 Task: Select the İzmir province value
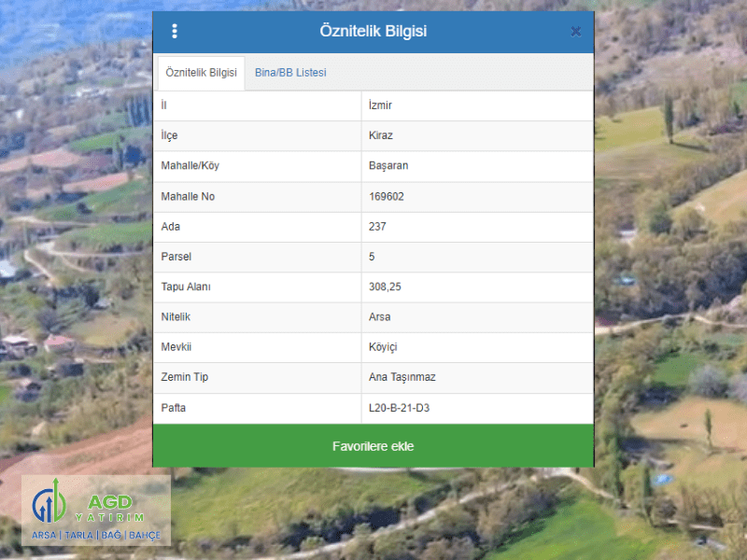[380, 105]
